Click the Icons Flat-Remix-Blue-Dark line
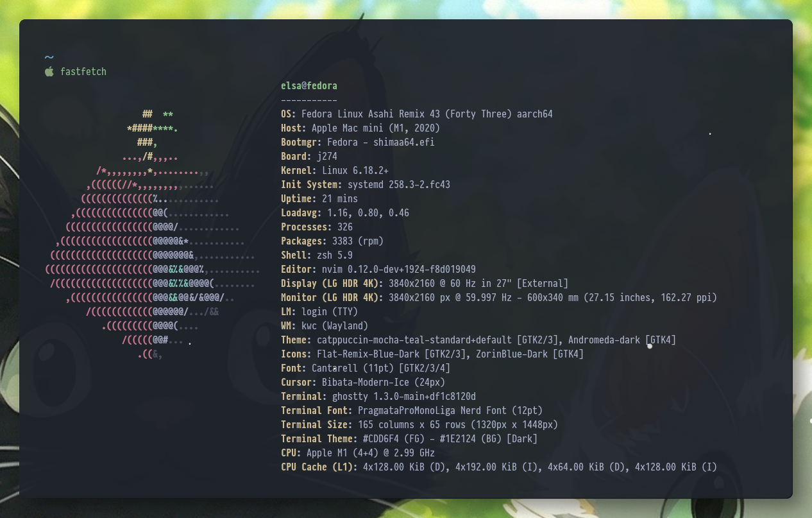 point(432,354)
